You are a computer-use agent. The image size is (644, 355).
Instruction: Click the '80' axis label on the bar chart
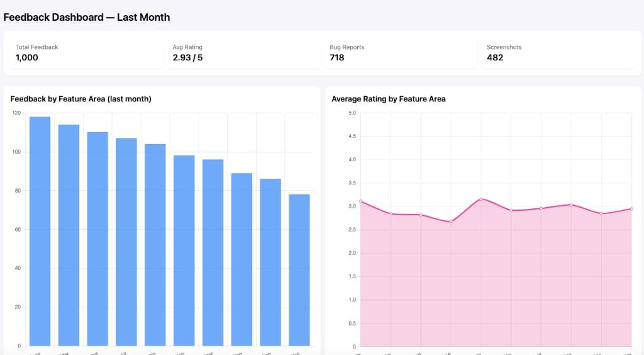(x=18, y=191)
